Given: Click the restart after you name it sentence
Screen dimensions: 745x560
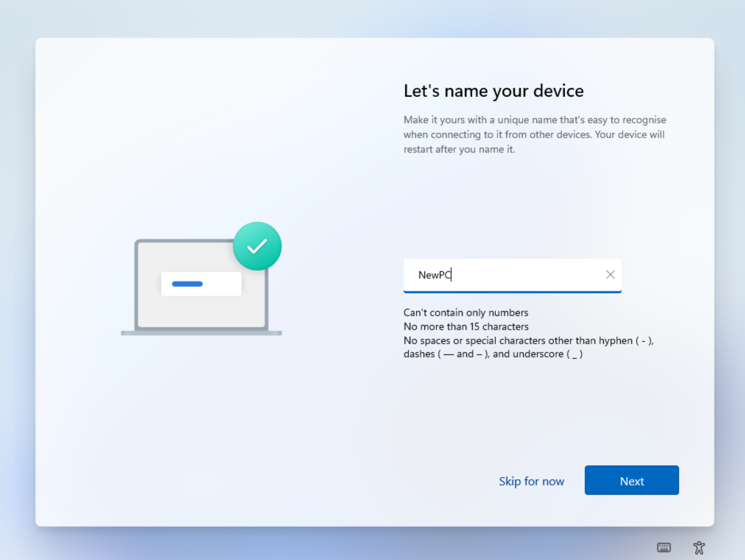Looking at the screenshot, I should [x=459, y=149].
